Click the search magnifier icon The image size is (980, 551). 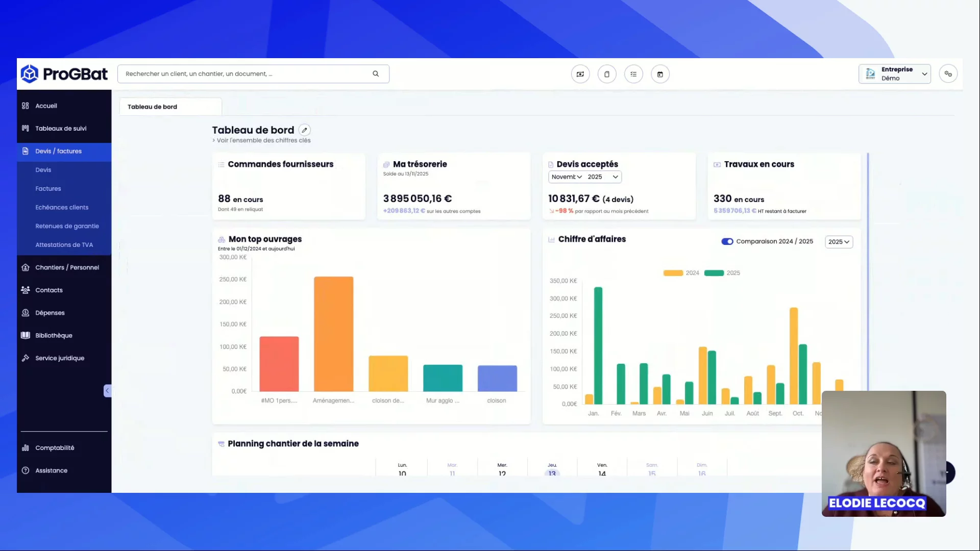[x=376, y=74]
